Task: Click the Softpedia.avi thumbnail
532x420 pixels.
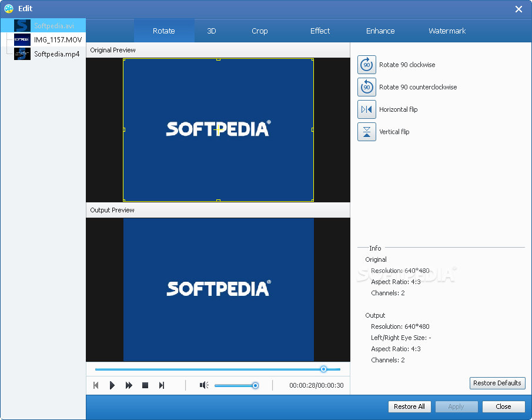Action: coord(22,25)
